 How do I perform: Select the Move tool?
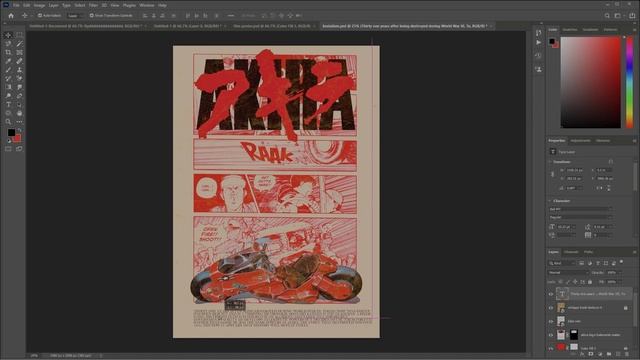tap(8, 36)
